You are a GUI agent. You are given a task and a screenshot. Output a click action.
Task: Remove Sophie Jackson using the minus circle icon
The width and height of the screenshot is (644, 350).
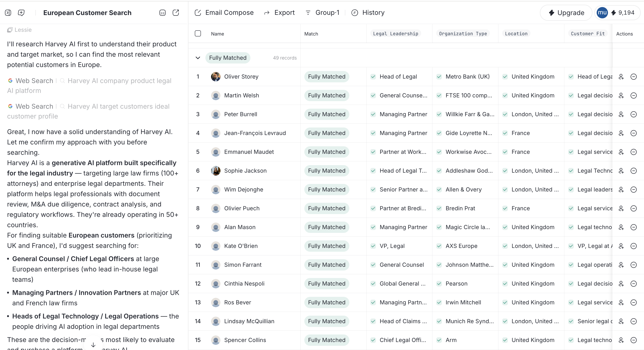point(634,171)
